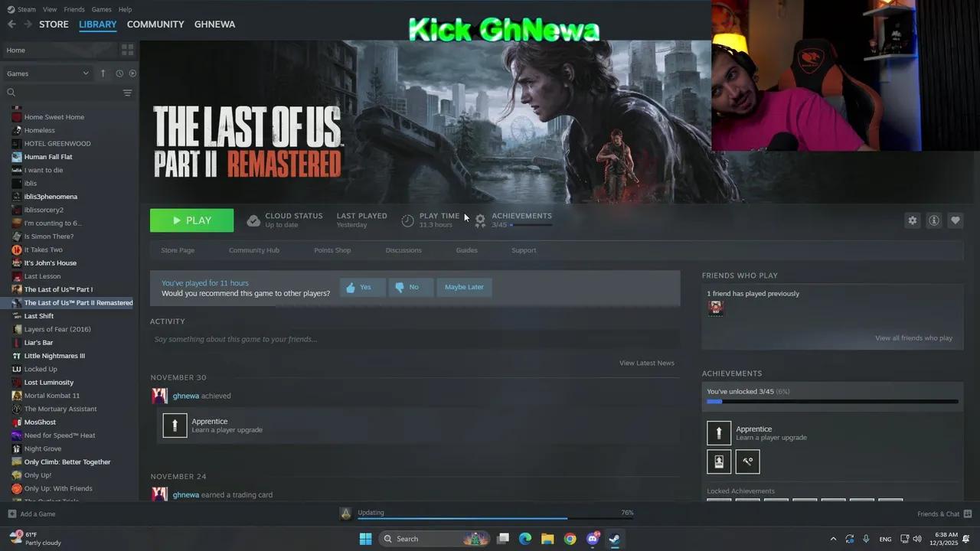Click the 'Say something about this game' field

(415, 339)
